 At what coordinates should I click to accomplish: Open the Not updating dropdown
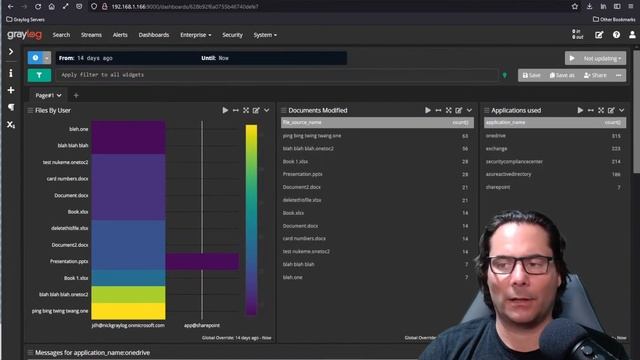pyautogui.click(x=602, y=58)
